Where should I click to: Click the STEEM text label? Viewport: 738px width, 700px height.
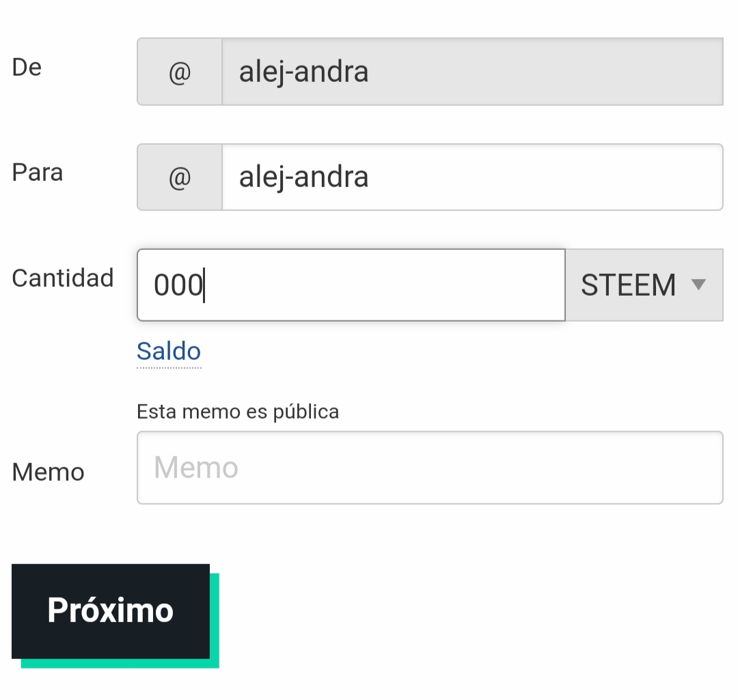(629, 285)
